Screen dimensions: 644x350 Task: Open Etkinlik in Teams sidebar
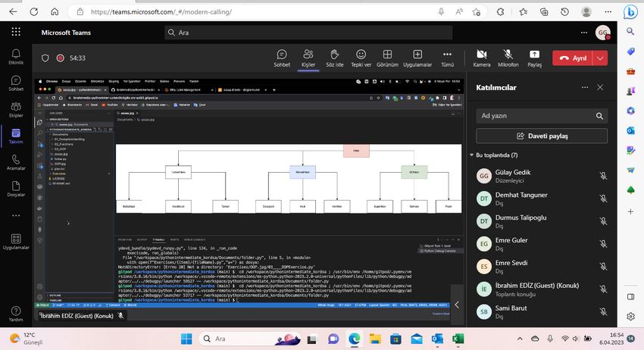16,57
